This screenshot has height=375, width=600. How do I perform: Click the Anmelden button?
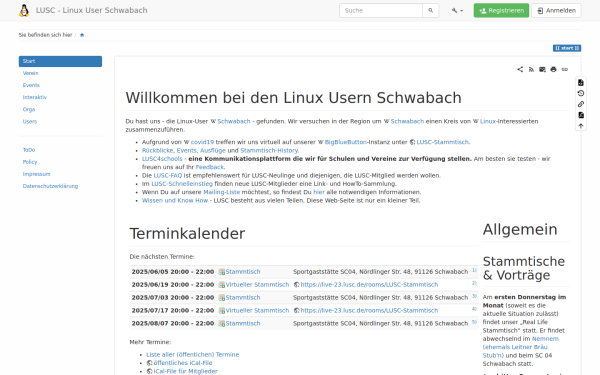point(556,10)
